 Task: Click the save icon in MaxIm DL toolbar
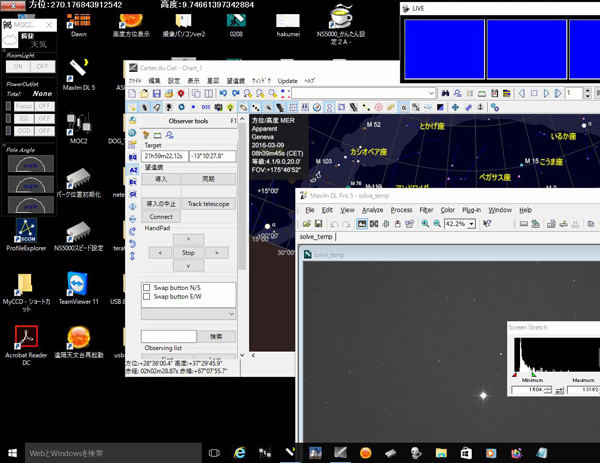click(x=318, y=224)
